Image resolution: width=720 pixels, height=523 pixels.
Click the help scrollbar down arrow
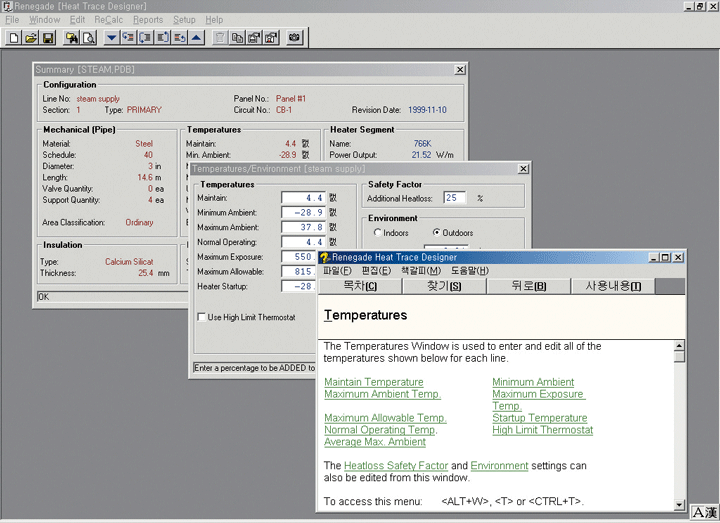click(680, 505)
